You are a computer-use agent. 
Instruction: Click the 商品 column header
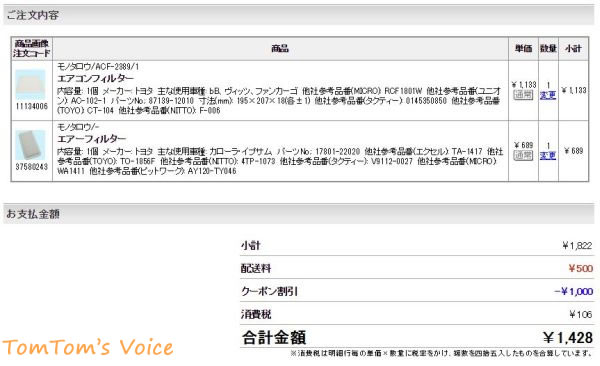[280, 49]
